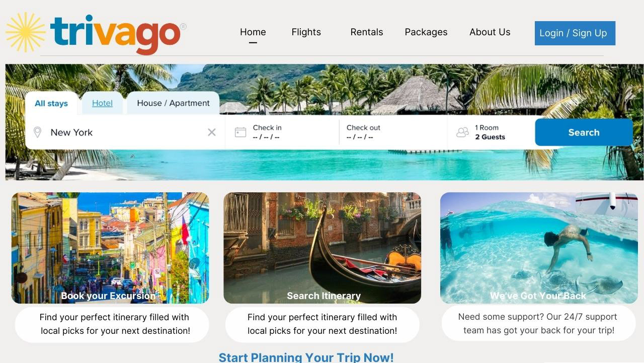Screen dimensions: 644x363
Task: Click the blue Search button
Action: (584, 132)
